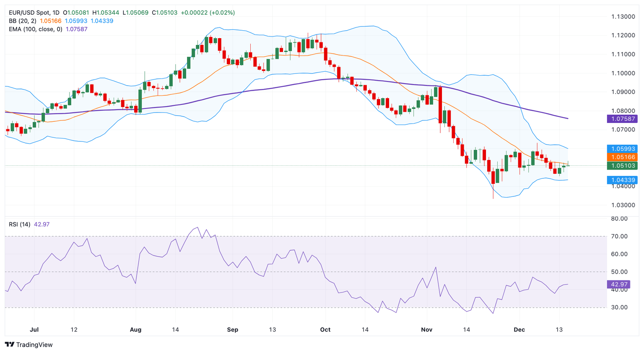Click the TradingView logo icon
The image size is (644, 353).
click(x=9, y=345)
